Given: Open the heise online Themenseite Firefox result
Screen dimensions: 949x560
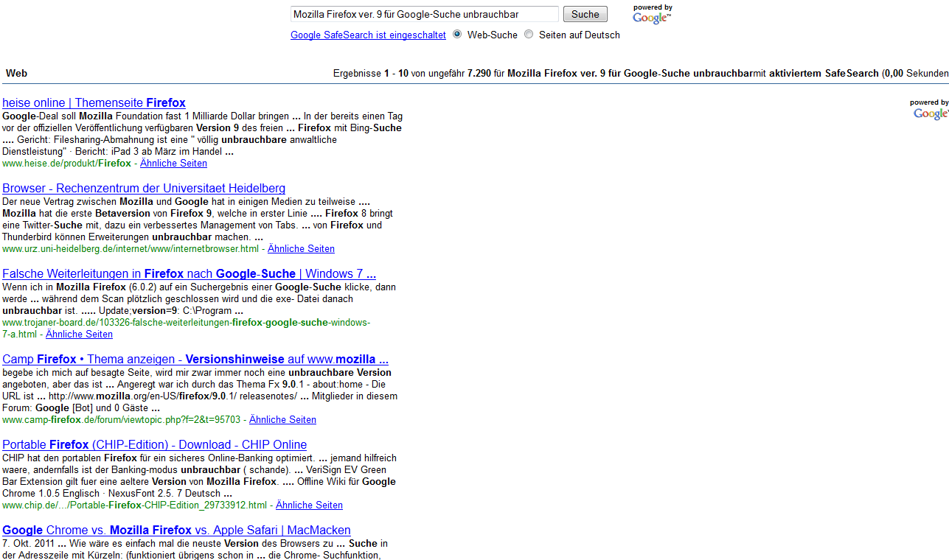Looking at the screenshot, I should 94,102.
